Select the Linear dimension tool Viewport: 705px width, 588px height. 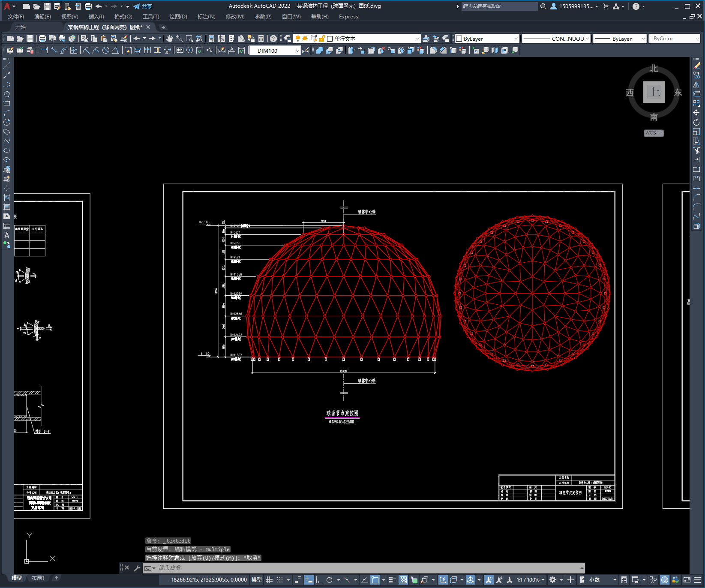click(44, 50)
